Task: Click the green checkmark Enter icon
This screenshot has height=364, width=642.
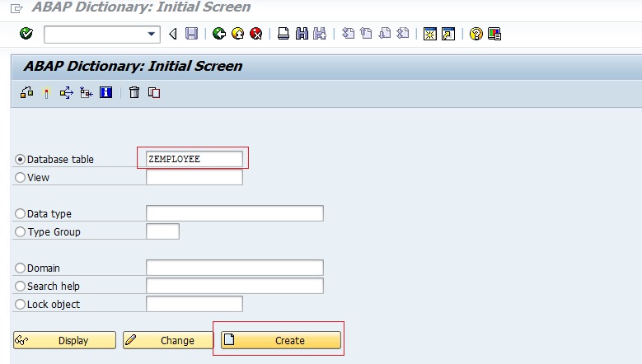Action: coord(26,34)
